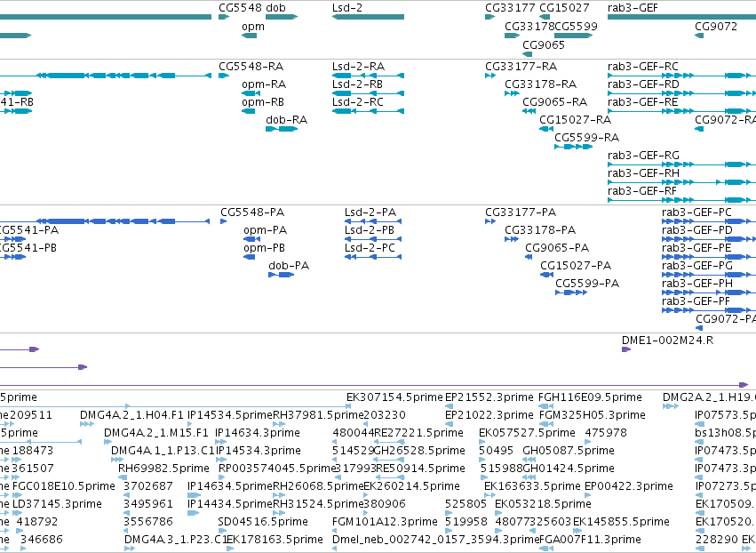The image size is (756, 553).
Task: Select the rab3-GEF-RF transcript label
Action: 642,191
